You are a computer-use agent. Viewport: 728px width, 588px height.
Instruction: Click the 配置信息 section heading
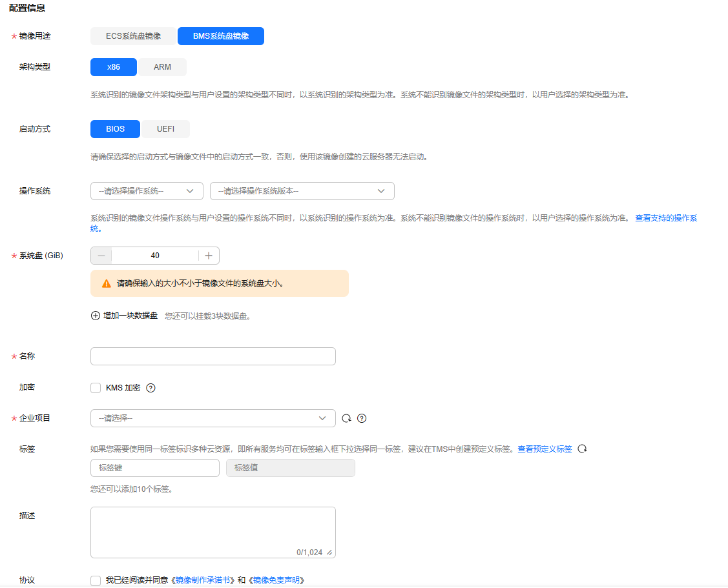(x=27, y=8)
